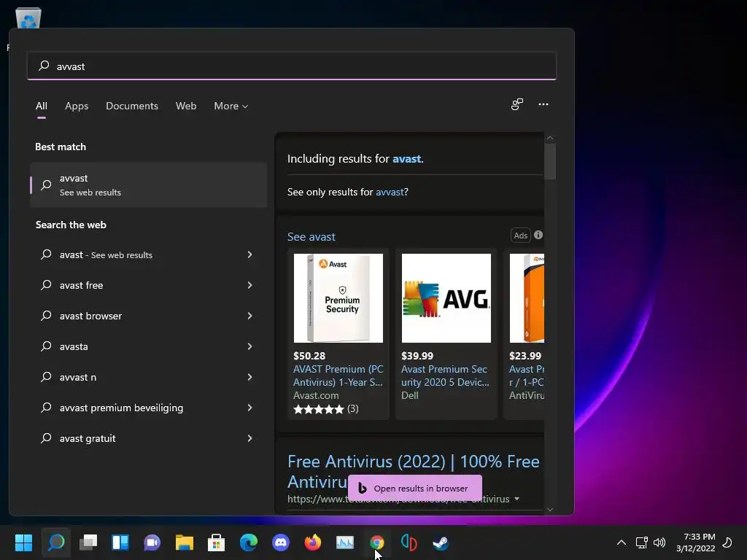This screenshot has width=747, height=560.
Task: Launch Google Chrome from the taskbar
Action: pyautogui.click(x=377, y=542)
